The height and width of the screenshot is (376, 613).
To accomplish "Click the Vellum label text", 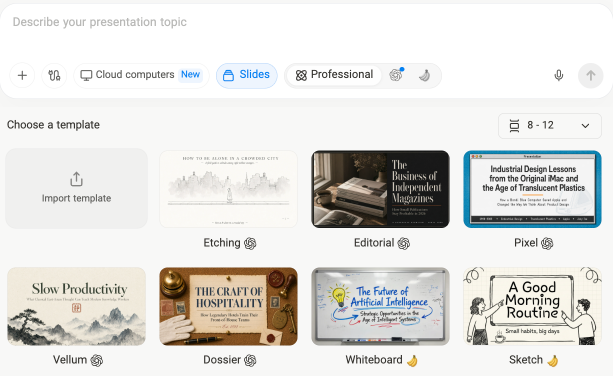I will pos(70,360).
